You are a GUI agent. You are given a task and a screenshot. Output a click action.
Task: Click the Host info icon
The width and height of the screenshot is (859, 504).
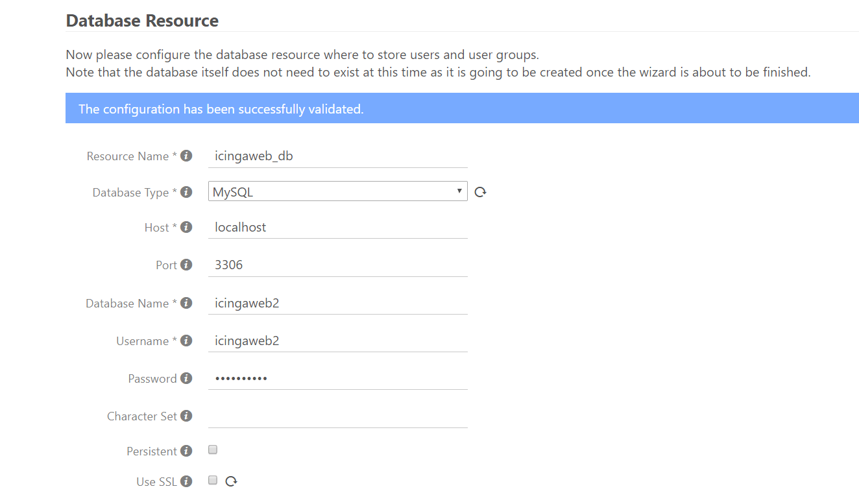point(186,226)
